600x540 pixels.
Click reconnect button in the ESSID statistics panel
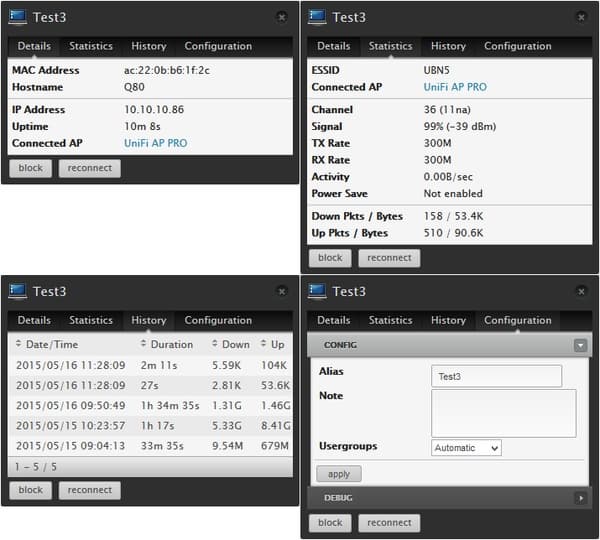point(389,258)
